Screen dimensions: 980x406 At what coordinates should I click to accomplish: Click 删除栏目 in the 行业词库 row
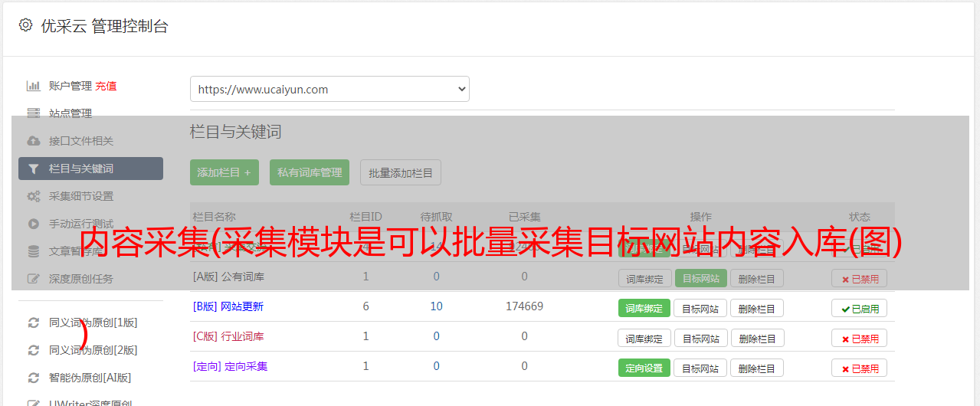[757, 339]
